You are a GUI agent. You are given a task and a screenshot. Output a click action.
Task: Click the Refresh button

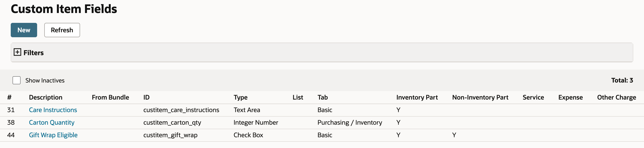click(62, 30)
